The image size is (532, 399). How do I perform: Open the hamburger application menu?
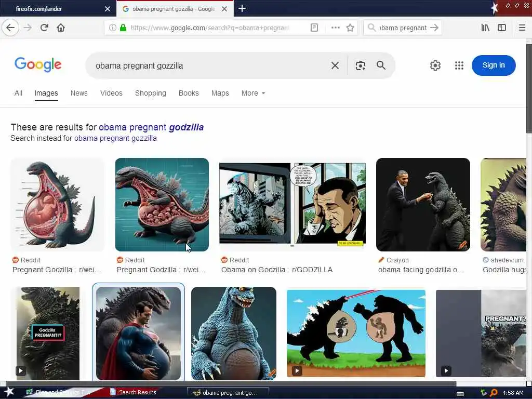click(522, 28)
